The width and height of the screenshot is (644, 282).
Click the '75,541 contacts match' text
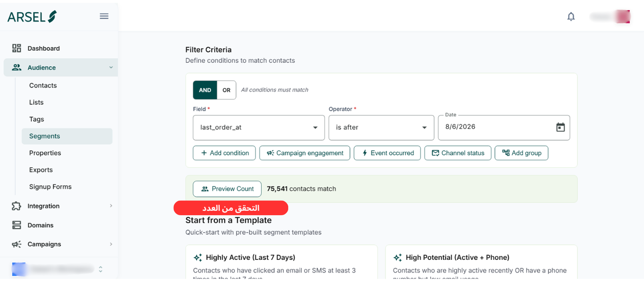(301, 189)
